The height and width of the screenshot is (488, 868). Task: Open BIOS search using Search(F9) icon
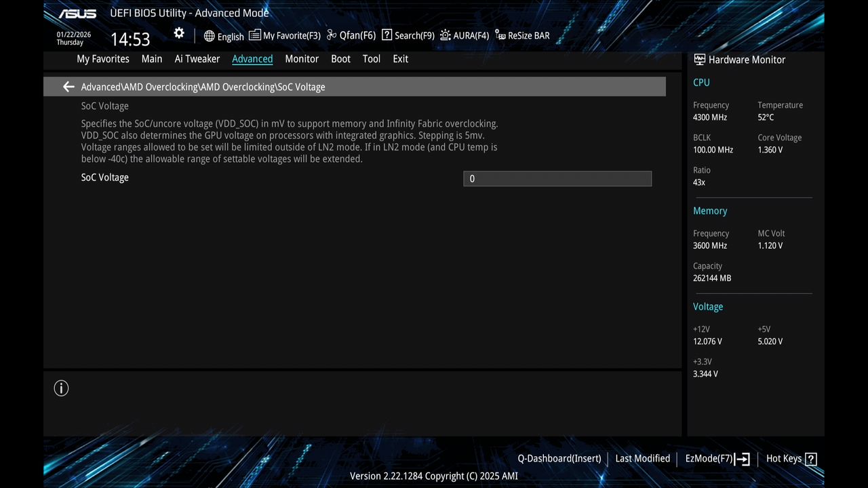point(407,35)
